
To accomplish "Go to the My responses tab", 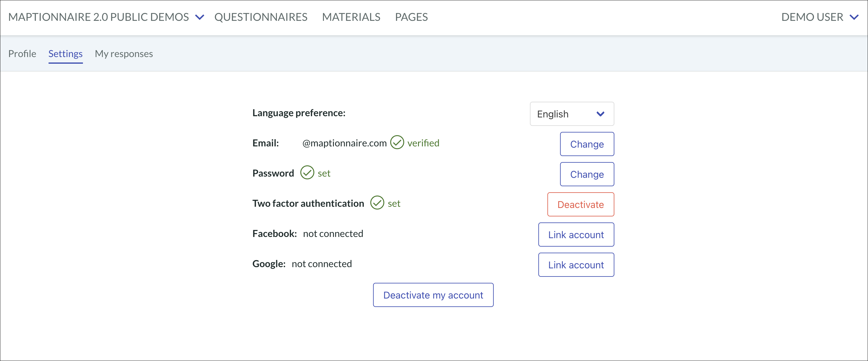I will click(124, 54).
